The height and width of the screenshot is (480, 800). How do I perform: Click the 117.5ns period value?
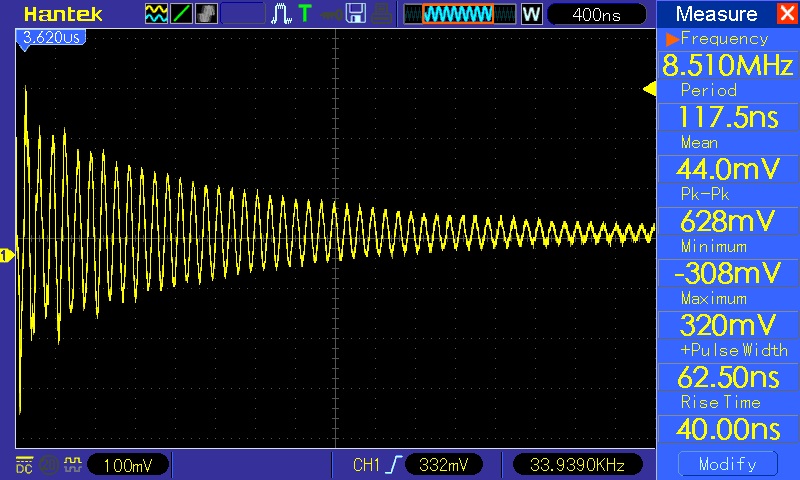728,117
